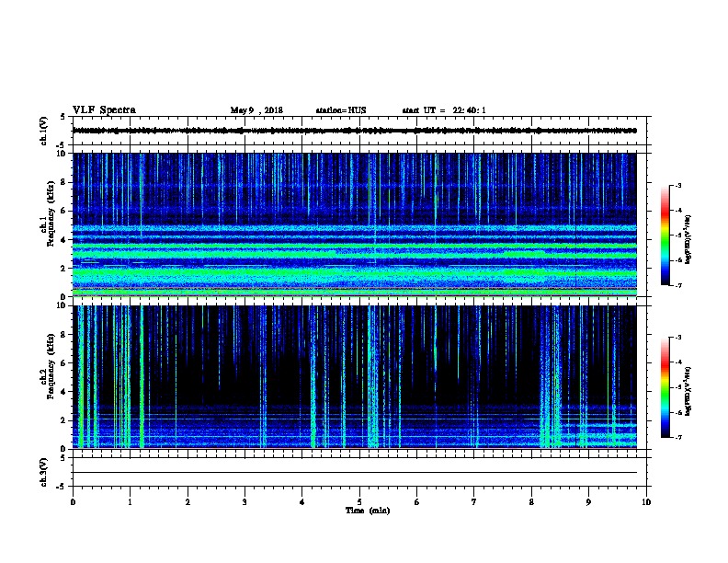Click the "VLF Spectra" plot title
The image size is (728, 563).
click(x=104, y=110)
